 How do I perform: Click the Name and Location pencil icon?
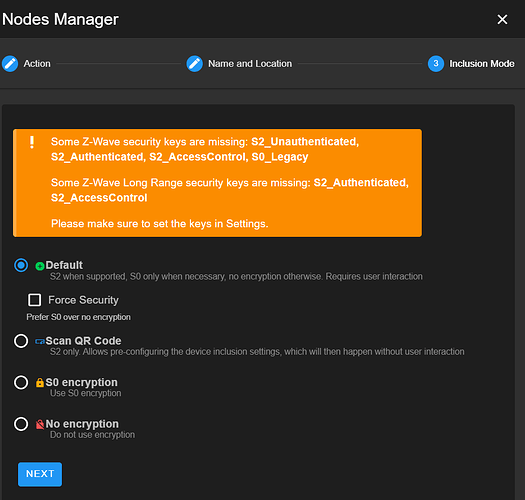pyautogui.click(x=195, y=64)
